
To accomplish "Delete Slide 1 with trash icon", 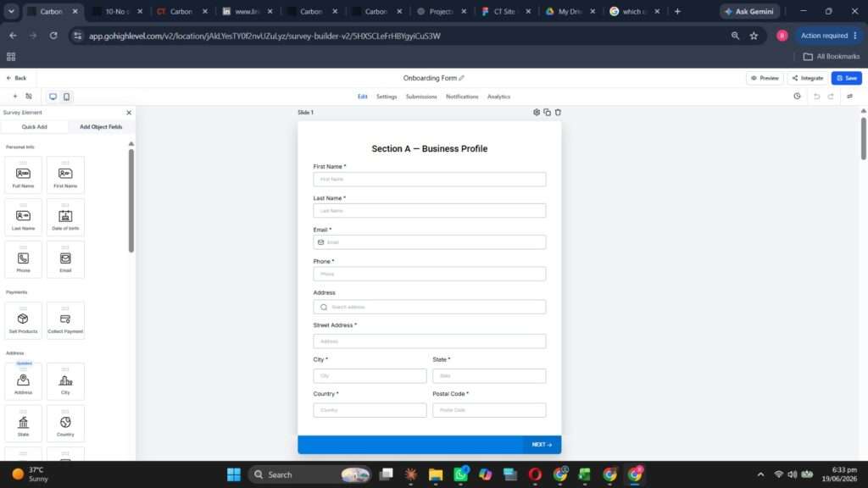I will (558, 113).
